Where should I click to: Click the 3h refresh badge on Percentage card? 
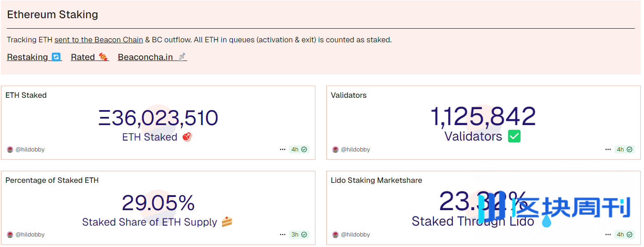click(299, 234)
